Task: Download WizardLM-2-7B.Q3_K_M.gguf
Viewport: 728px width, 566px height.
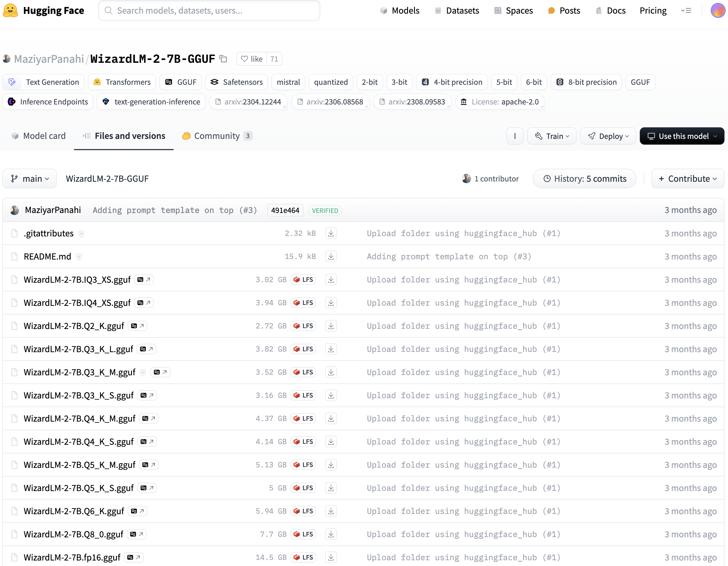Action: [331, 372]
